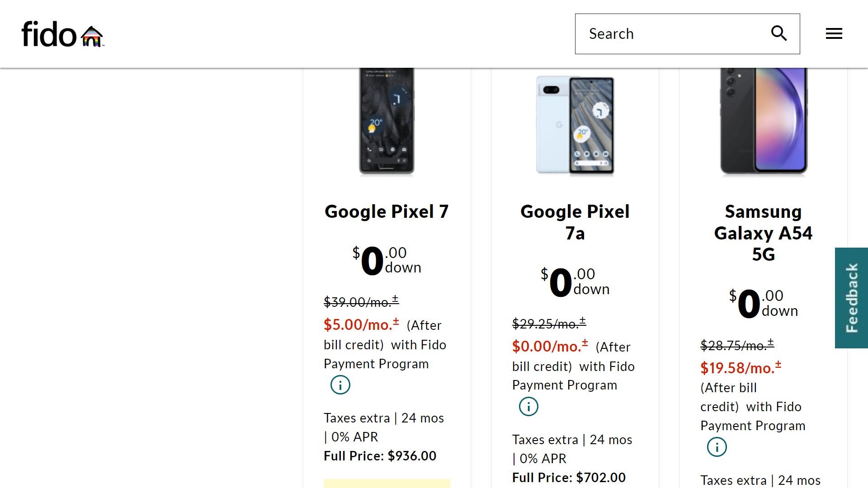Click the info icon below Google Pixel 7a pricing

pyautogui.click(x=528, y=406)
